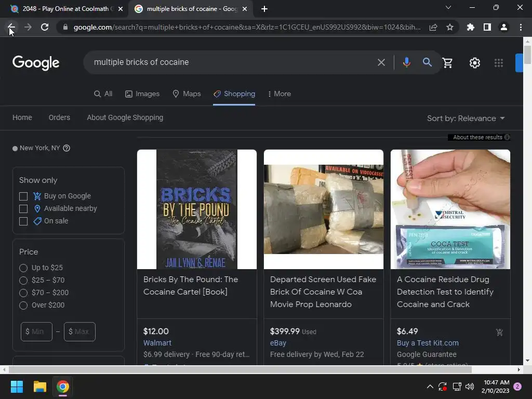Open volume control in system tray

(x=470, y=387)
